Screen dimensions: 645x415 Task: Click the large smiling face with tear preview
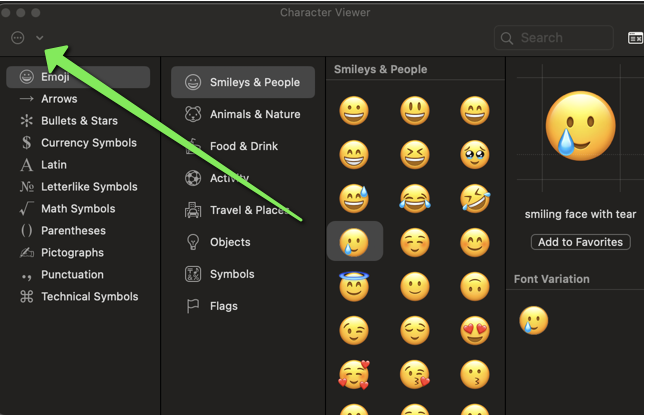coord(580,126)
